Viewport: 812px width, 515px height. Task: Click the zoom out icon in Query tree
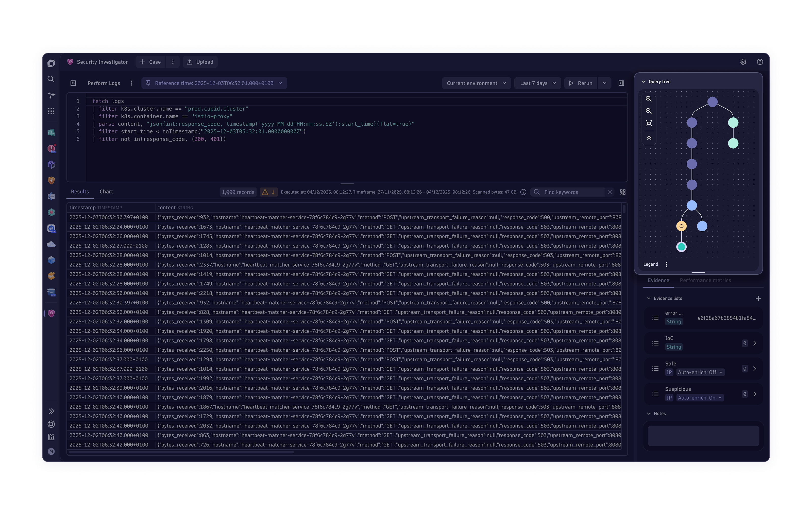(x=648, y=111)
